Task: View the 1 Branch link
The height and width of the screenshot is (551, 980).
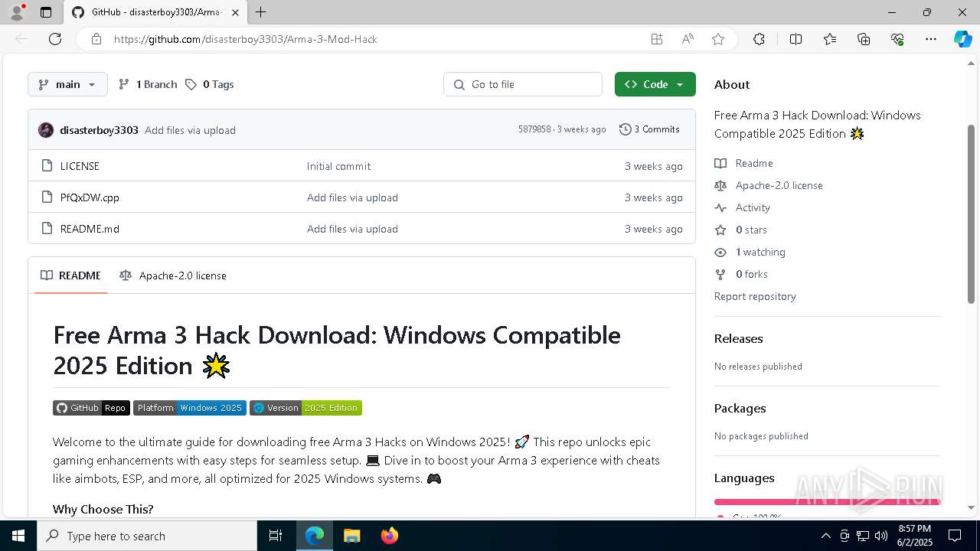Action: point(148,84)
